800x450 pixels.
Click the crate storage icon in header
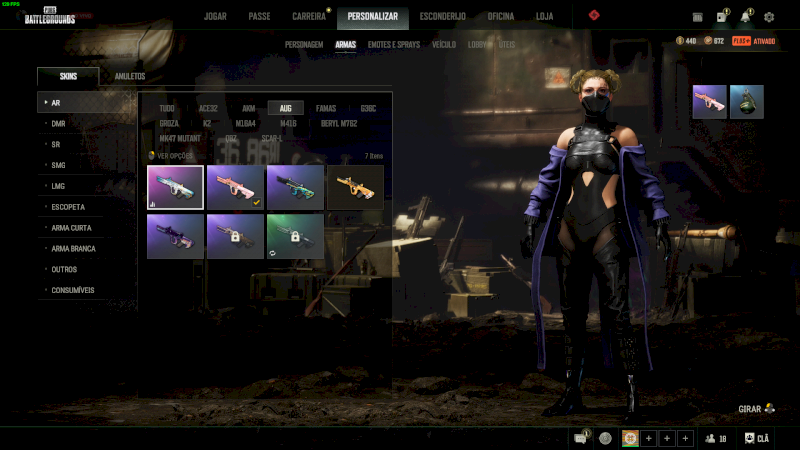pyautogui.click(x=697, y=17)
